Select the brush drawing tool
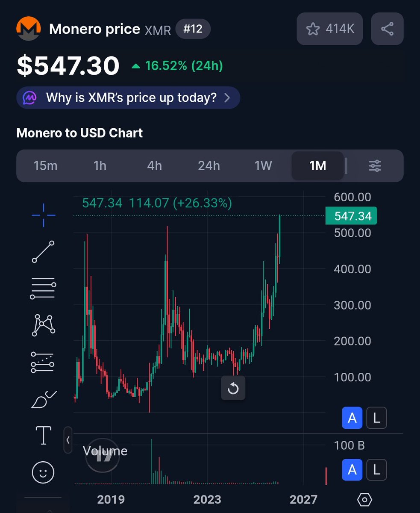 click(43, 398)
